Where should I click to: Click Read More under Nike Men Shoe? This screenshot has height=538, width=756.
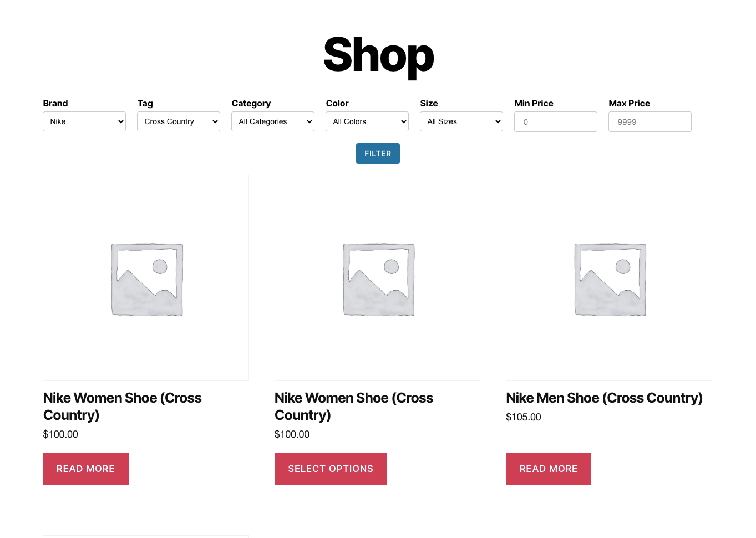click(549, 469)
